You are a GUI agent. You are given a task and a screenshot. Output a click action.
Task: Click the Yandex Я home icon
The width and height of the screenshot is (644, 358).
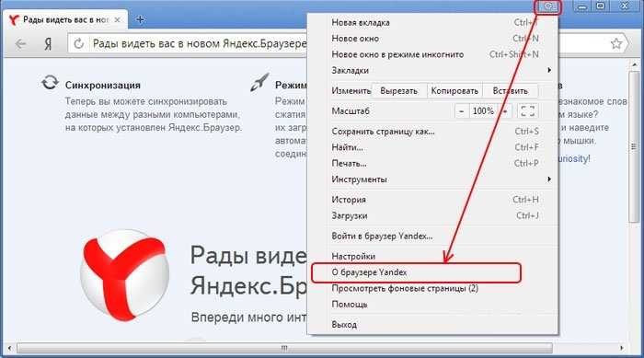coord(48,43)
